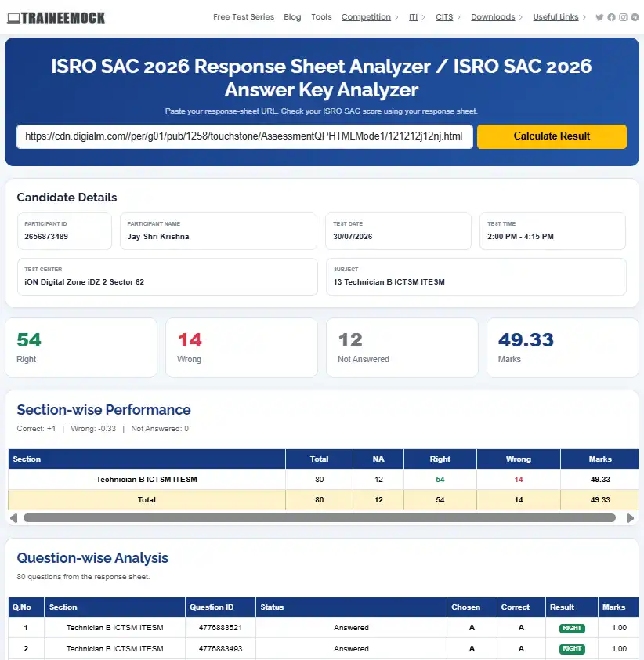Open the Downloads nav link
Viewport: 644px width, 660px height.
click(x=493, y=16)
